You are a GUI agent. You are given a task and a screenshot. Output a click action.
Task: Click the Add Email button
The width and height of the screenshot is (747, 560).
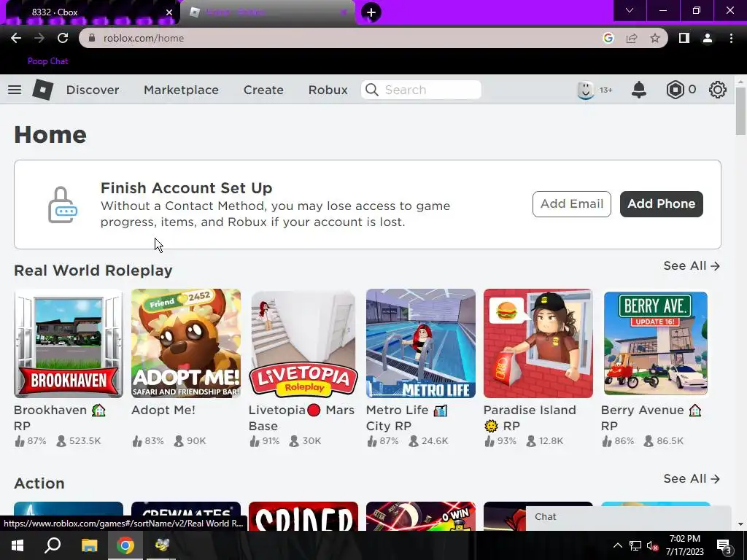tap(572, 204)
